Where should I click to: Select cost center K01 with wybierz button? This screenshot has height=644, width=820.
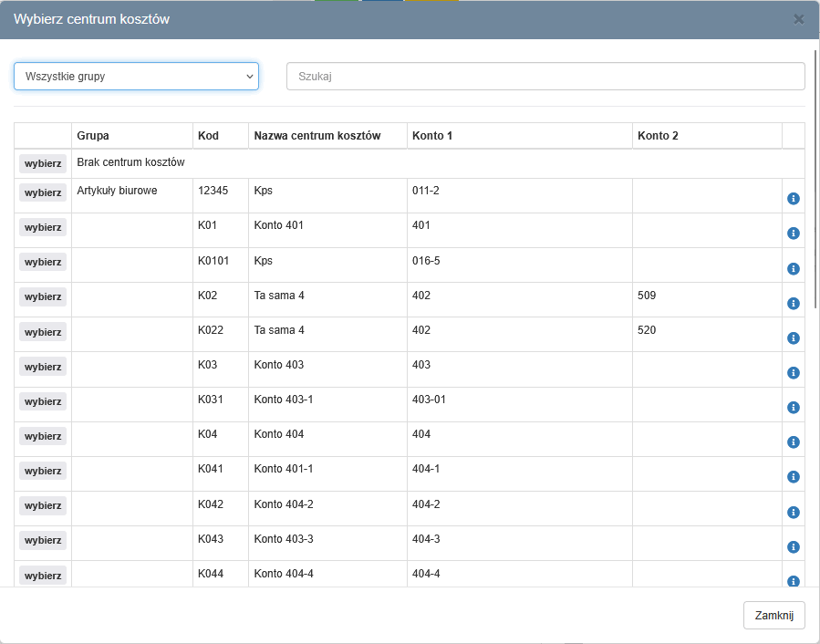(43, 227)
